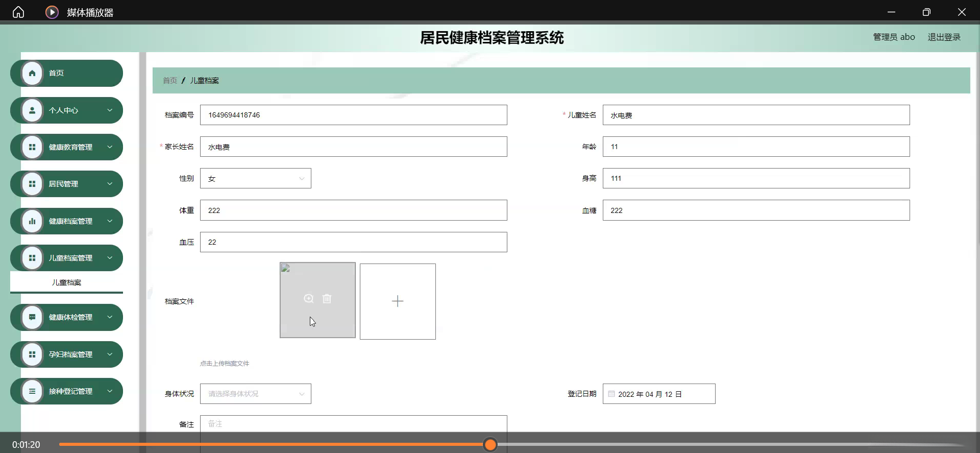980x453 pixels.
Task: Open the 身体状况 dropdown
Action: pyautogui.click(x=256, y=394)
